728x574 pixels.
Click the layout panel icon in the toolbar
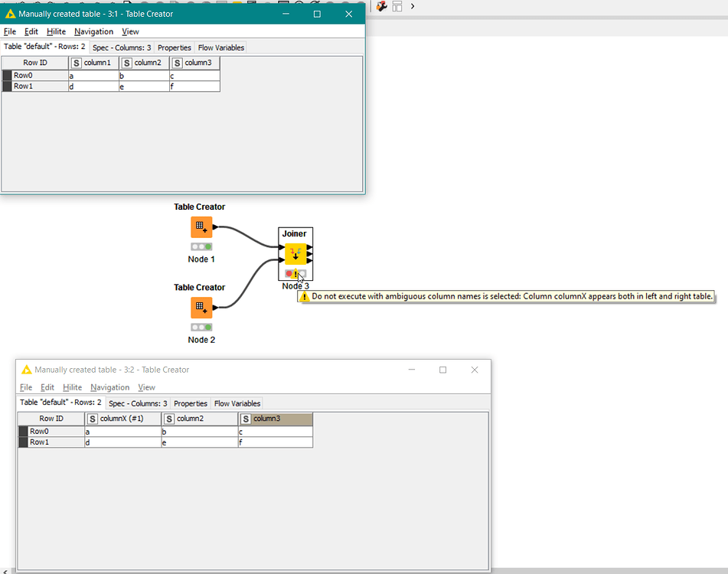click(397, 6)
